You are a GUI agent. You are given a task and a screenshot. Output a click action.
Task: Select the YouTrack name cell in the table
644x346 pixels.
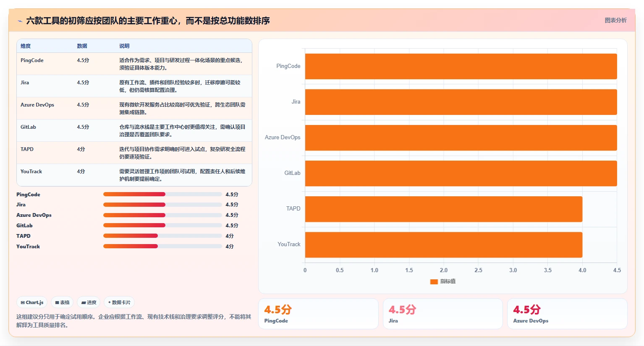pyautogui.click(x=31, y=172)
